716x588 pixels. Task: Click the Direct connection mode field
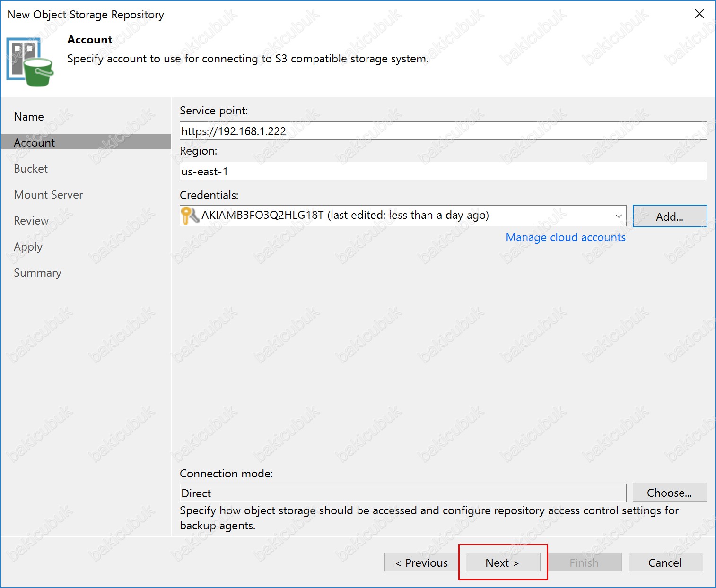(x=403, y=493)
